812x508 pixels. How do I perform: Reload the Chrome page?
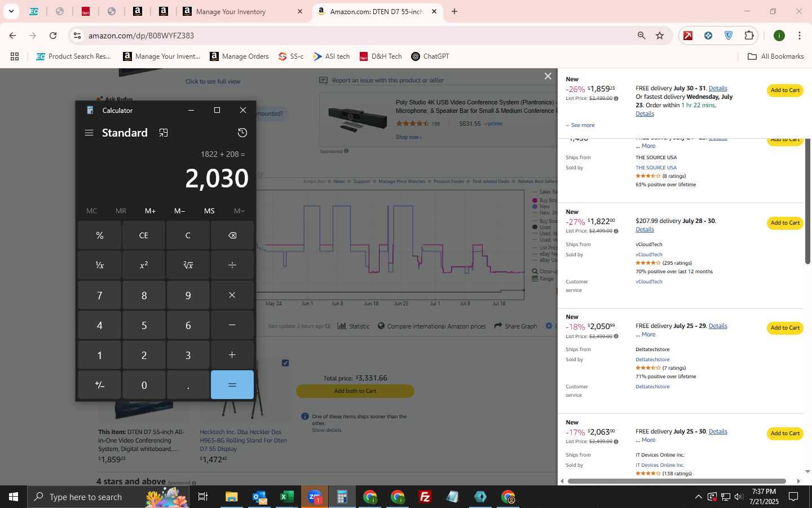[53, 36]
